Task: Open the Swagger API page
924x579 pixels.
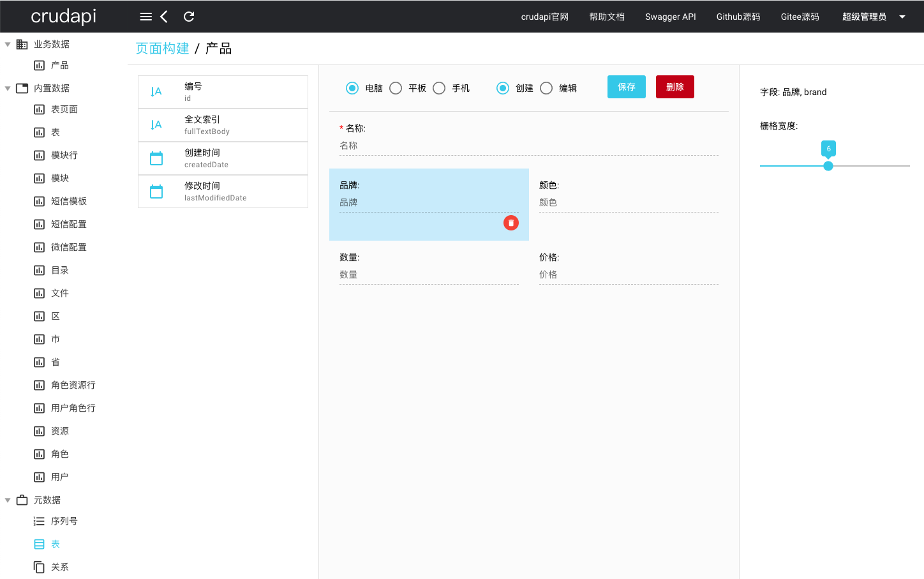Action: point(671,17)
